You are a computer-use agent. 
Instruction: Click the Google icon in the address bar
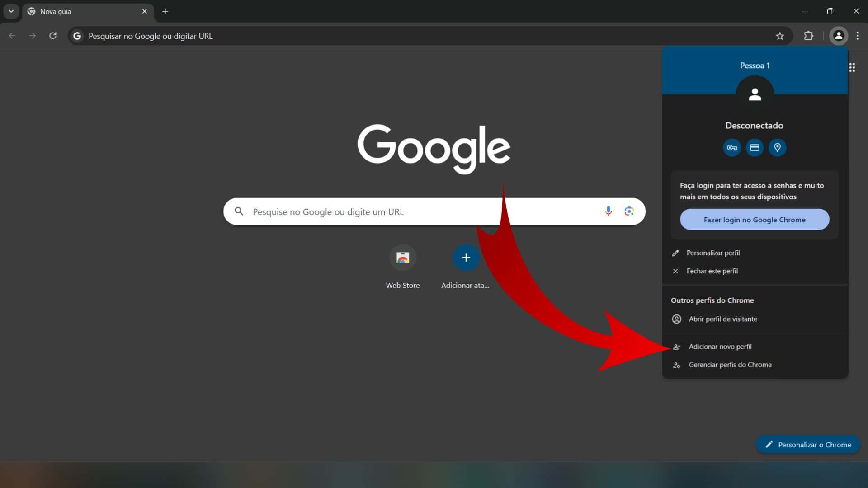coord(77,36)
